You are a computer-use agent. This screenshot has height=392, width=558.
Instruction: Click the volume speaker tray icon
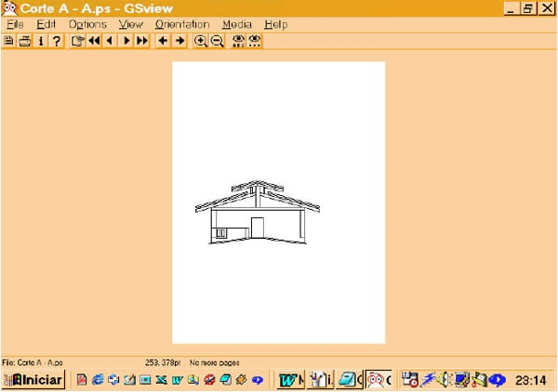[x=444, y=380]
